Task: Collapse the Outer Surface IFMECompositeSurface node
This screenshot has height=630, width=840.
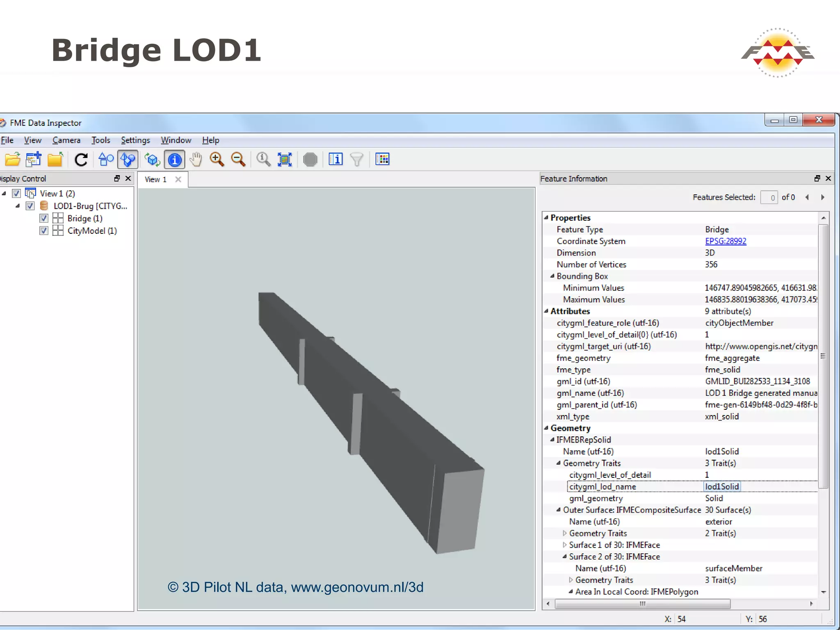Action: pos(559,510)
